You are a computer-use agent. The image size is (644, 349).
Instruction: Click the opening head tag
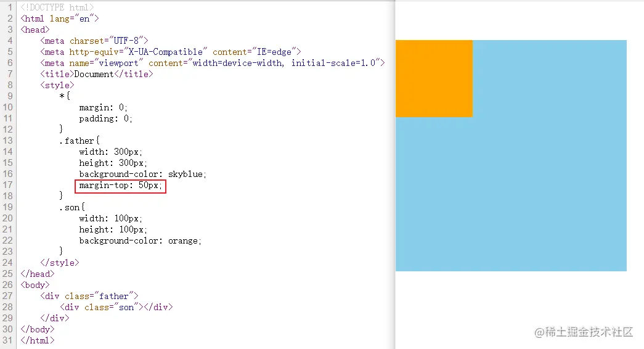(35, 30)
